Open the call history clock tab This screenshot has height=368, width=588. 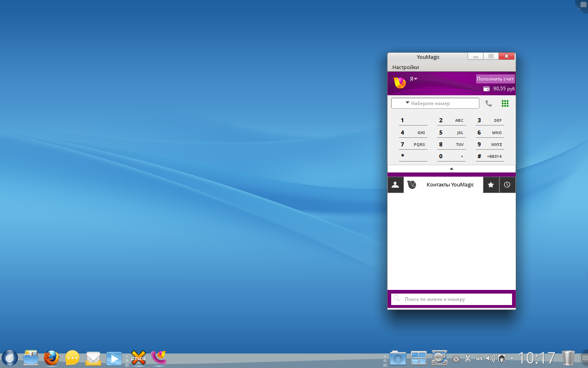[507, 185]
